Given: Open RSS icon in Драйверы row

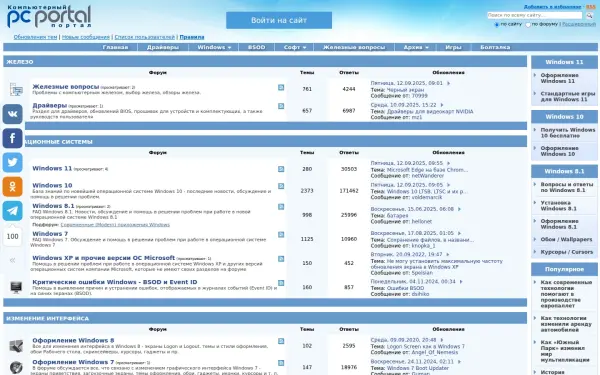Looking at the screenshot, I should [281, 106].
